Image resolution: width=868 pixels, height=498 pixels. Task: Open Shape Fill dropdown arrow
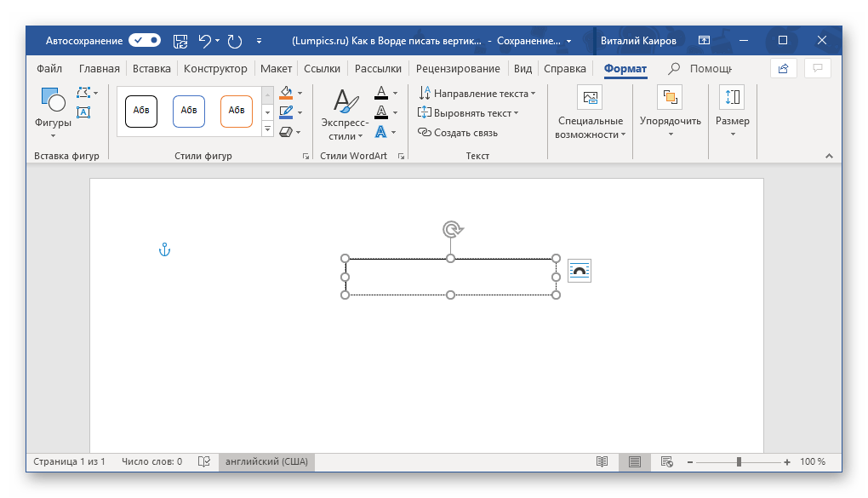(x=300, y=93)
